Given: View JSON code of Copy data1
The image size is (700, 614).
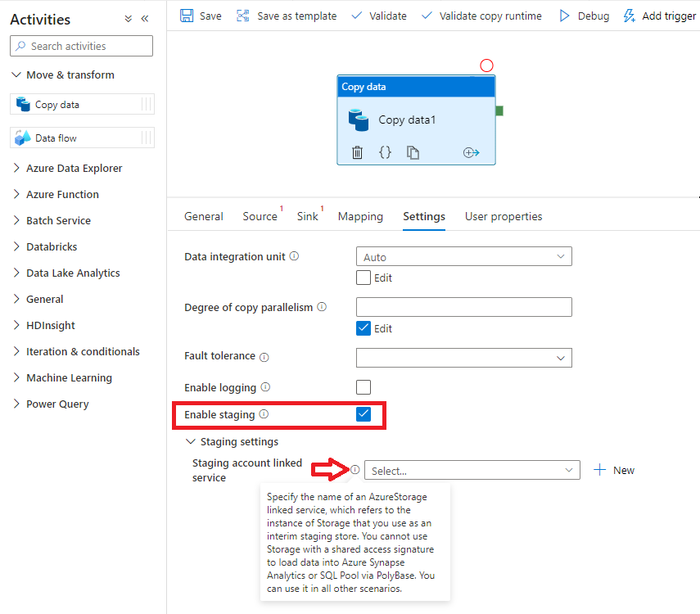Looking at the screenshot, I should click(x=385, y=152).
